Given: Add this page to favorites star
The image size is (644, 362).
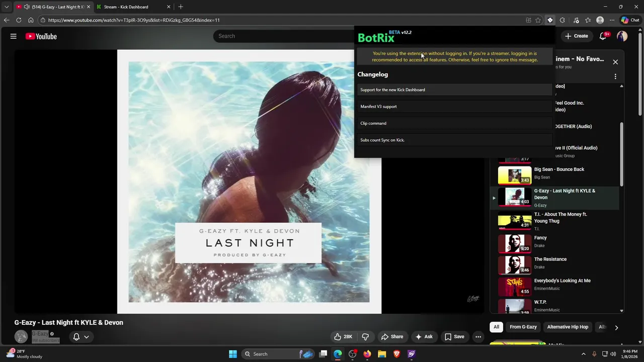Looking at the screenshot, I should click(x=538, y=20).
